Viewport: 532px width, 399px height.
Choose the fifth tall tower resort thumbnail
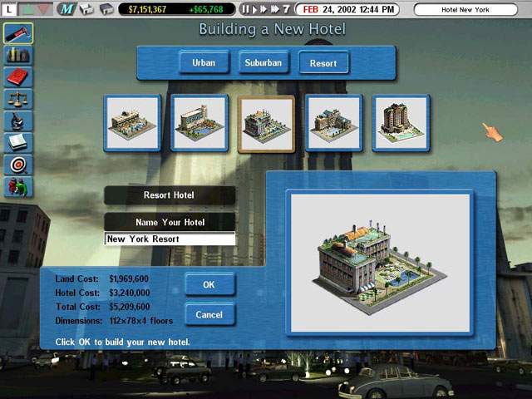[x=401, y=123]
